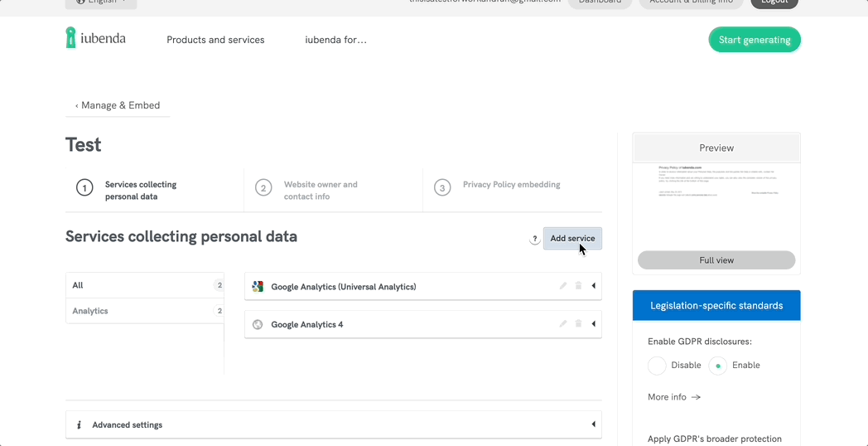This screenshot has height=446, width=868.
Task: Select the Disable GDPR disclosures radio
Action: pos(657,366)
